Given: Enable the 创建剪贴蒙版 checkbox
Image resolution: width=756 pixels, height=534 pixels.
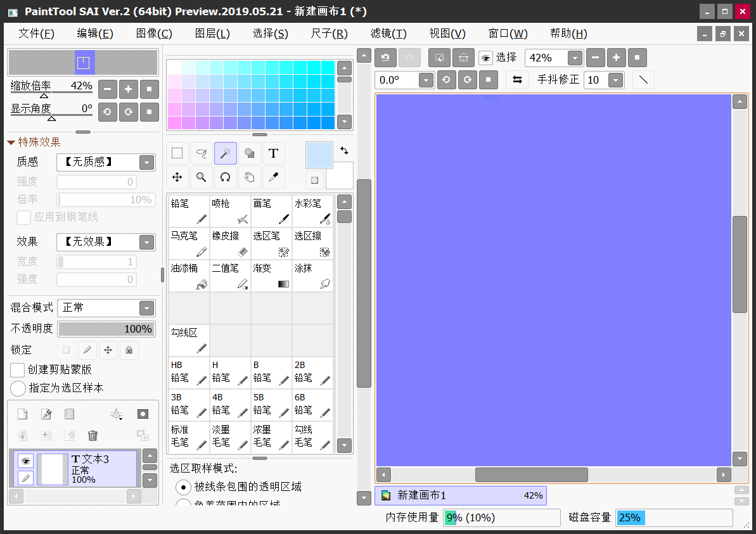Looking at the screenshot, I should click(x=18, y=370).
